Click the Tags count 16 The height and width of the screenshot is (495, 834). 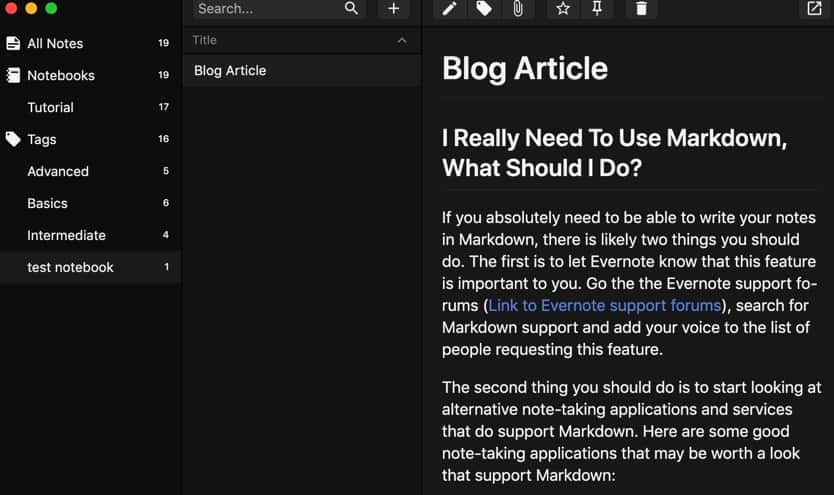pos(163,139)
